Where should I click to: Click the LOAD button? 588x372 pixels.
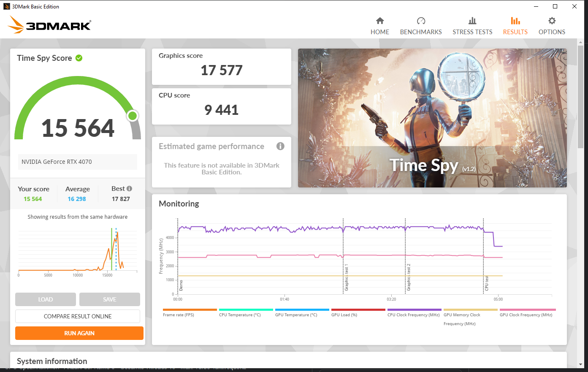coord(46,299)
